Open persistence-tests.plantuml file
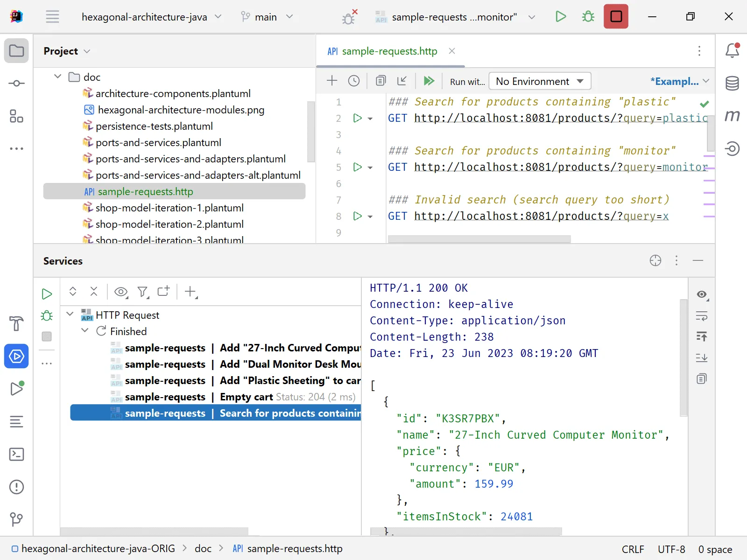 tap(154, 126)
